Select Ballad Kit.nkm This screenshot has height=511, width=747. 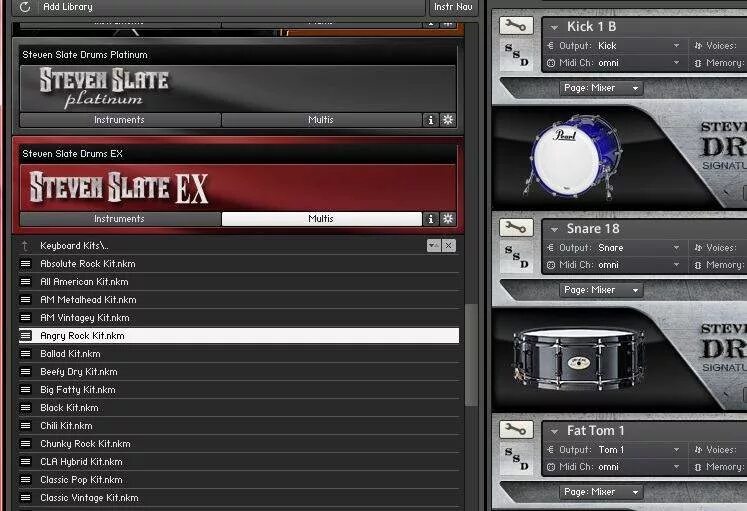[x=239, y=353]
